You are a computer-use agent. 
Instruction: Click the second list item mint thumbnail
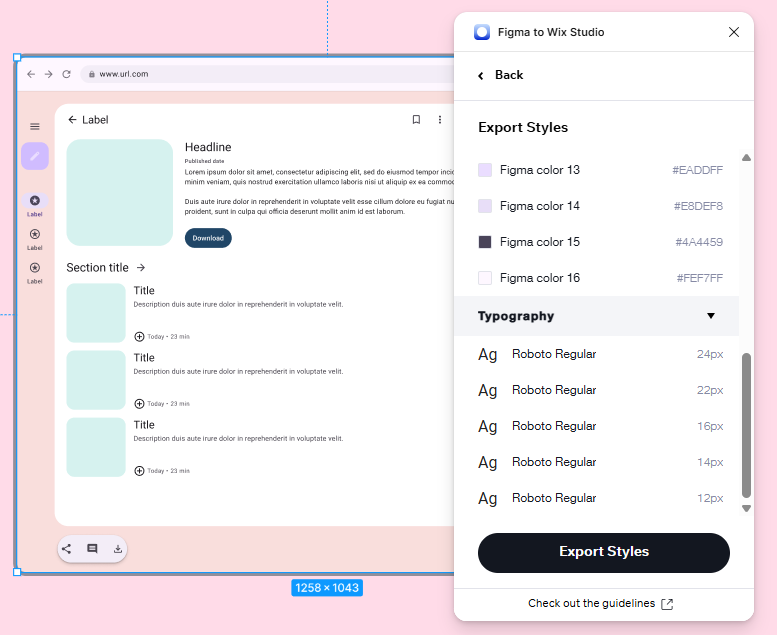96,380
